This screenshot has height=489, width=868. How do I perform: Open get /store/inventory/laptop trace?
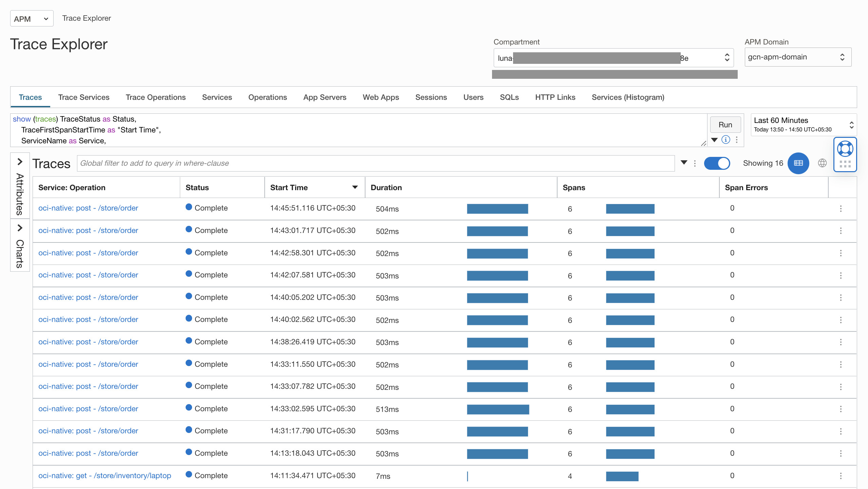105,475
